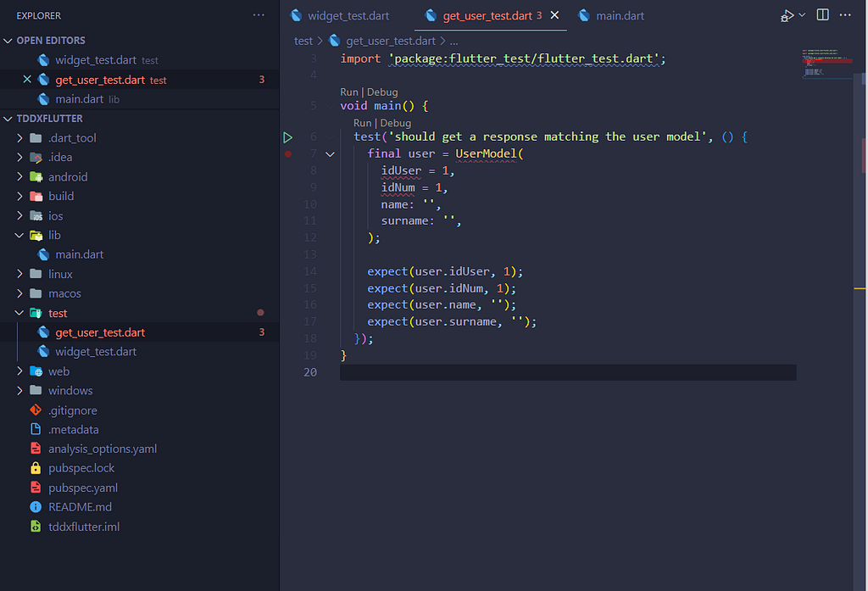Open analysis_options.yaml file

(x=103, y=449)
